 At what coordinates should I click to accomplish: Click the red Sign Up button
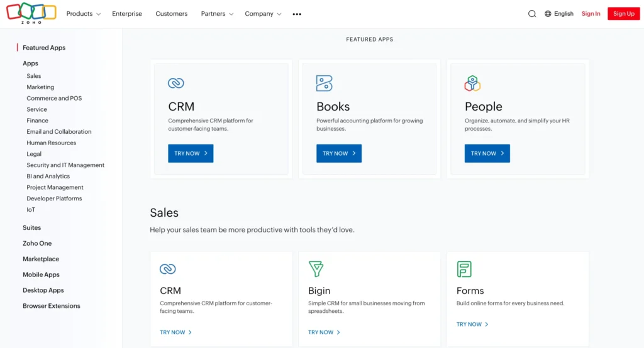623,14
